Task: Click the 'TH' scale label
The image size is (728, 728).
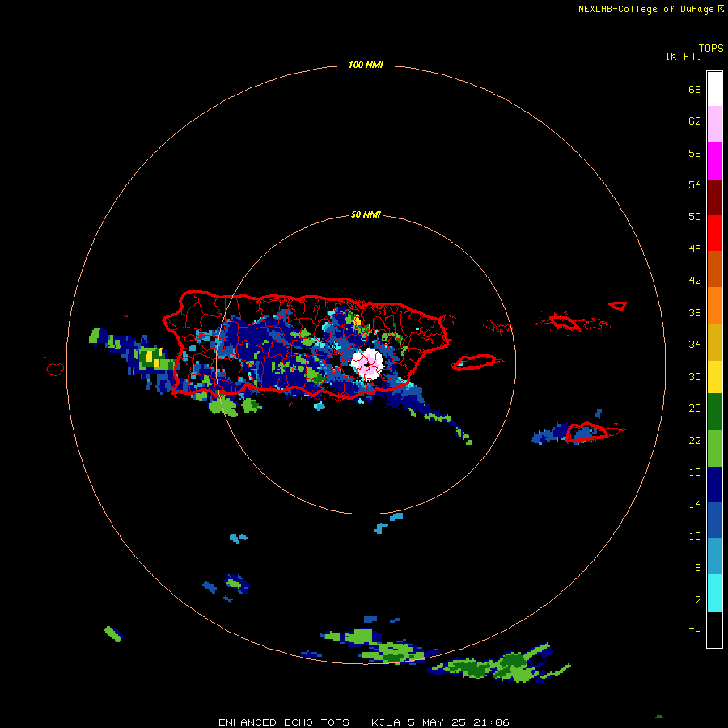Action: point(695,632)
